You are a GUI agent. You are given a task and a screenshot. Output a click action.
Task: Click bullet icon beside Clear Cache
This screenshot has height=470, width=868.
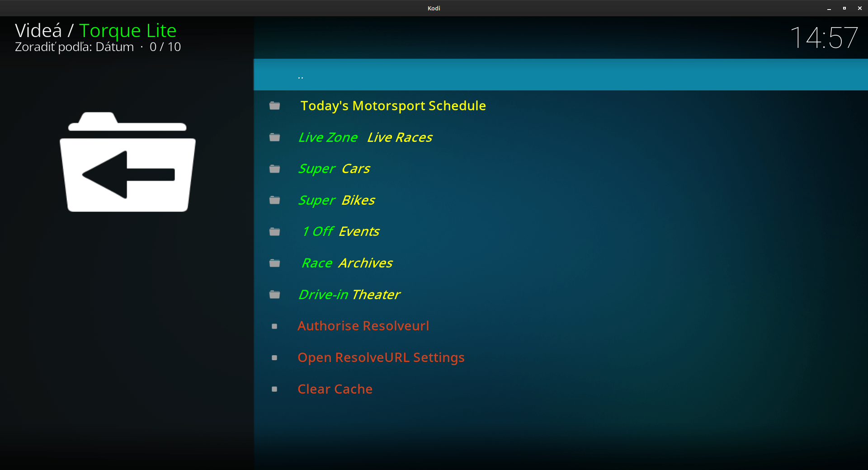(274, 389)
